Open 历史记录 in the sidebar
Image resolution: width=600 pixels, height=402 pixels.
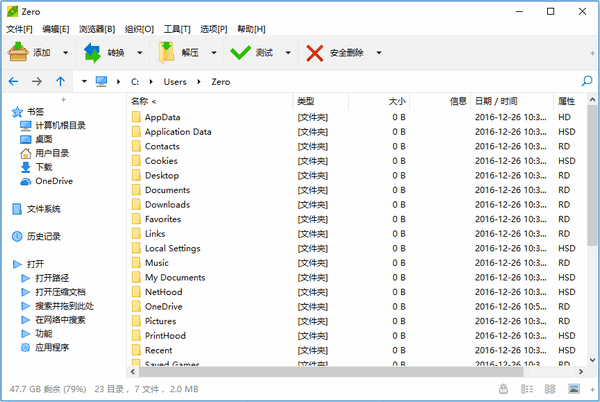43,236
